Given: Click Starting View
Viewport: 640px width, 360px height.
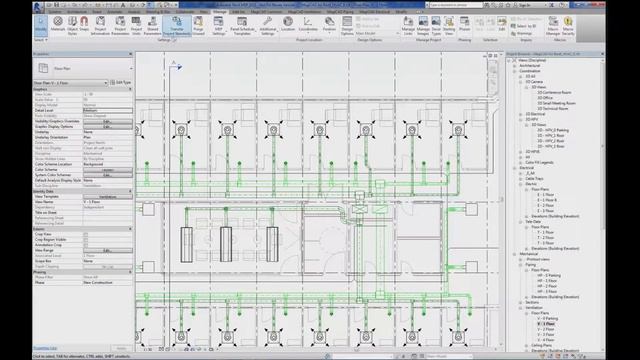Looking at the screenshot, I should tap(449, 26).
